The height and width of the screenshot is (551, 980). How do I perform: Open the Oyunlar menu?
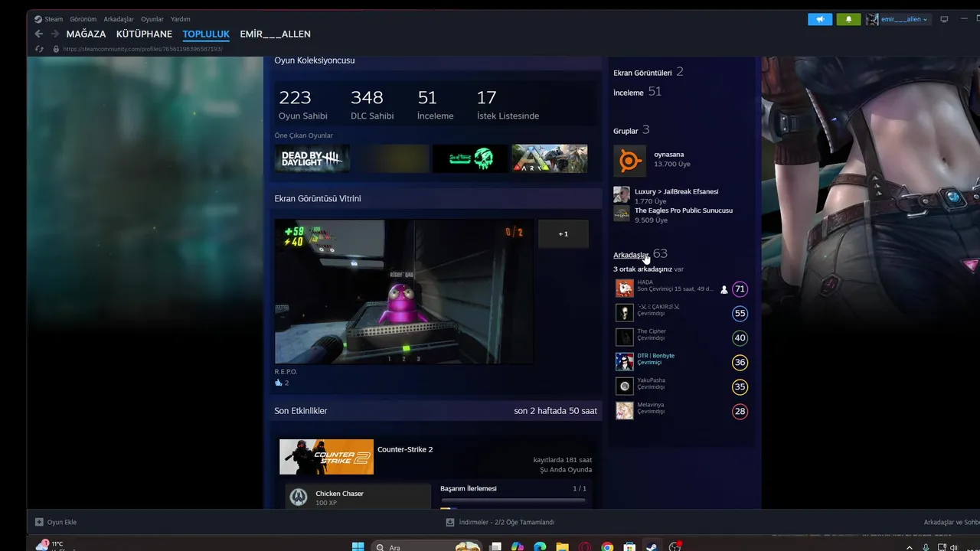point(152,19)
